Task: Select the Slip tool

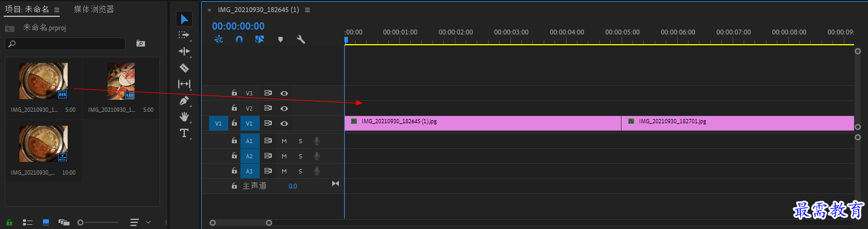Action: (x=184, y=84)
